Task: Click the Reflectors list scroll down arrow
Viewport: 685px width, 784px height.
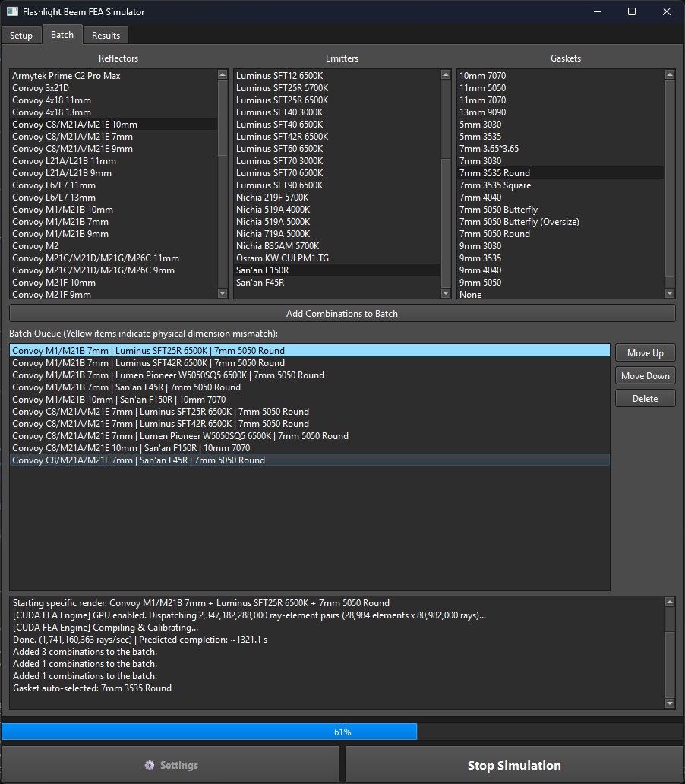Action: pyautogui.click(x=223, y=293)
